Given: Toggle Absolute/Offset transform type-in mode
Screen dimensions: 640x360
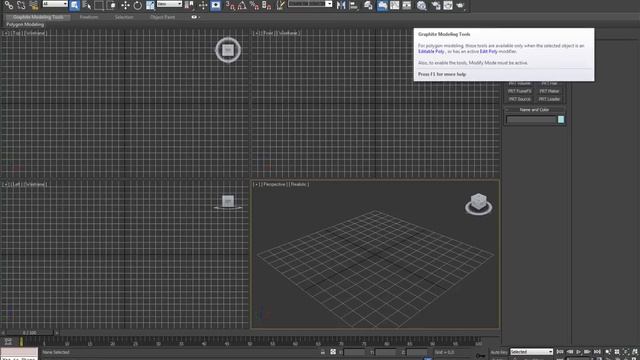Looking at the screenshot, I should [x=333, y=352].
